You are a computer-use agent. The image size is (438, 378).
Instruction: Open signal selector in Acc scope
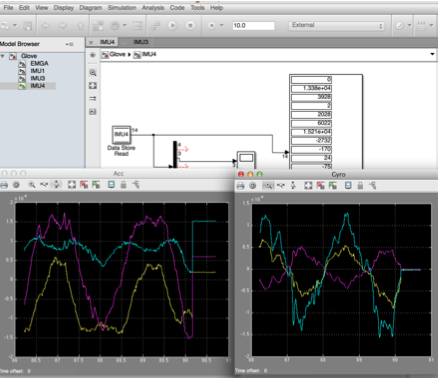pos(135,184)
